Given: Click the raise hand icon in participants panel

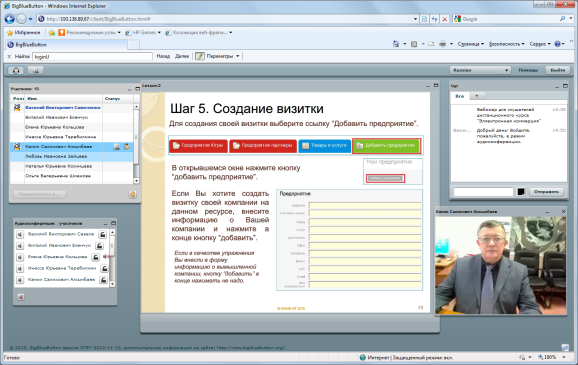Looking at the screenshot, I should pos(132,194).
